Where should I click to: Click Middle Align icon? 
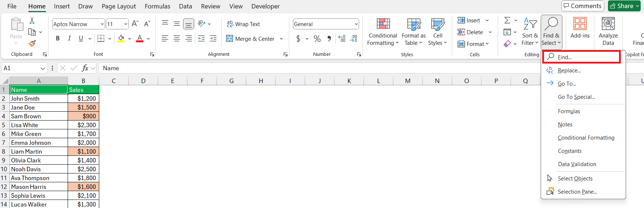[177, 24]
